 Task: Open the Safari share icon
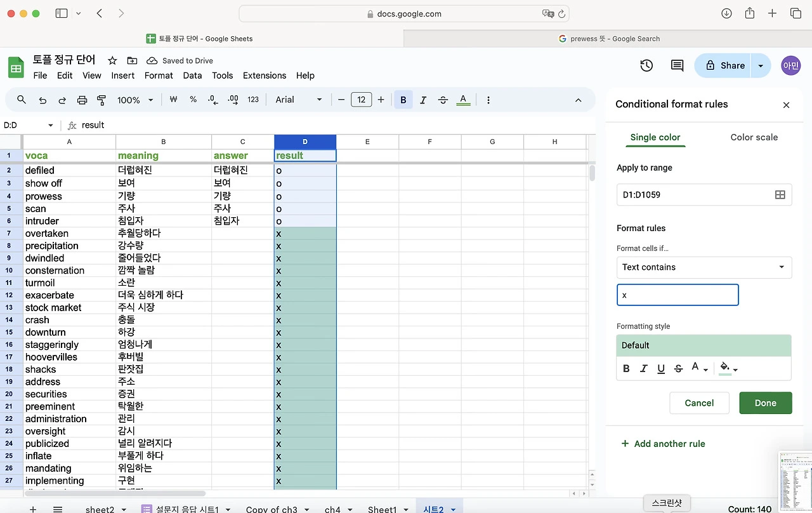coord(750,13)
